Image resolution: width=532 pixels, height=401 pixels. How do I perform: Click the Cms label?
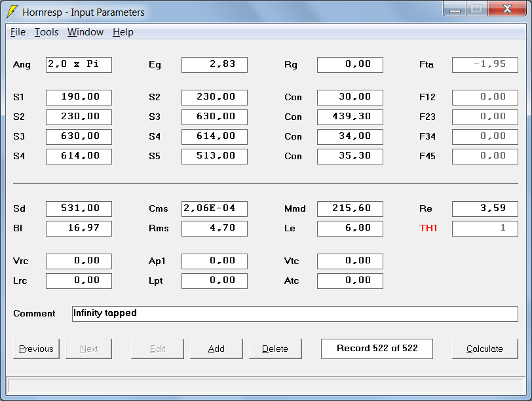[x=158, y=208]
